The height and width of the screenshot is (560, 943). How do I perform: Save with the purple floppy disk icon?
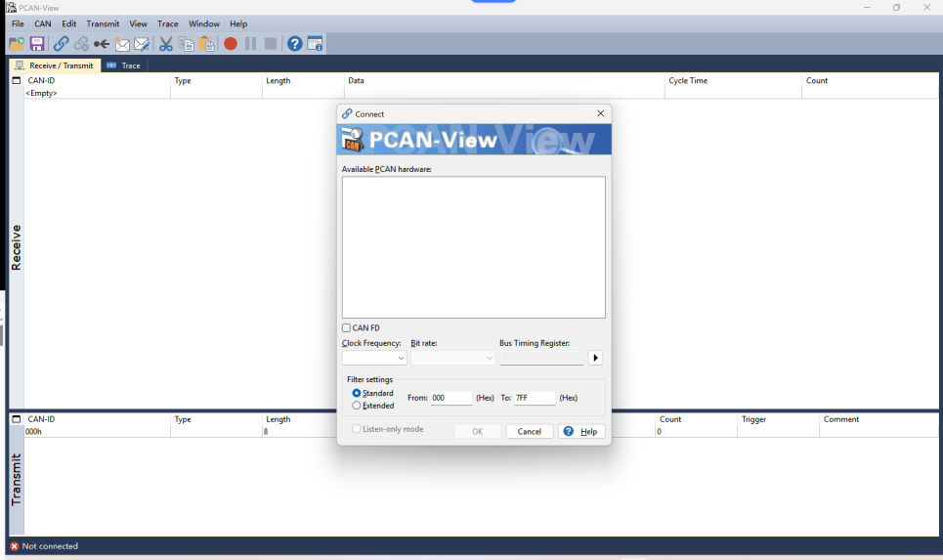pos(37,44)
